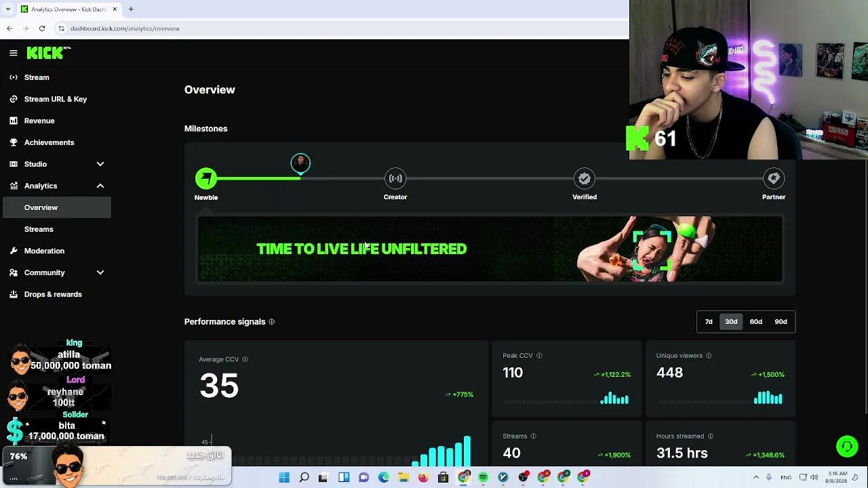
Task: Click the browser address bar URL
Action: (125, 28)
